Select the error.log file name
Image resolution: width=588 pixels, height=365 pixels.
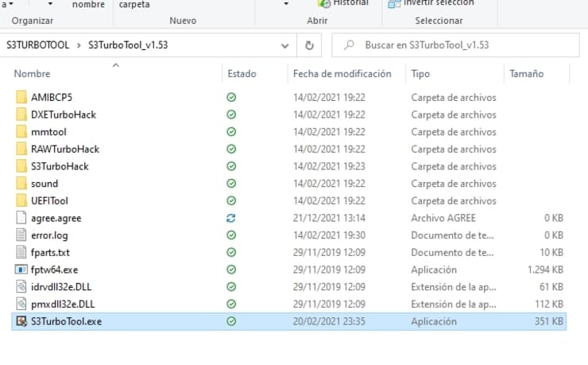49,235
